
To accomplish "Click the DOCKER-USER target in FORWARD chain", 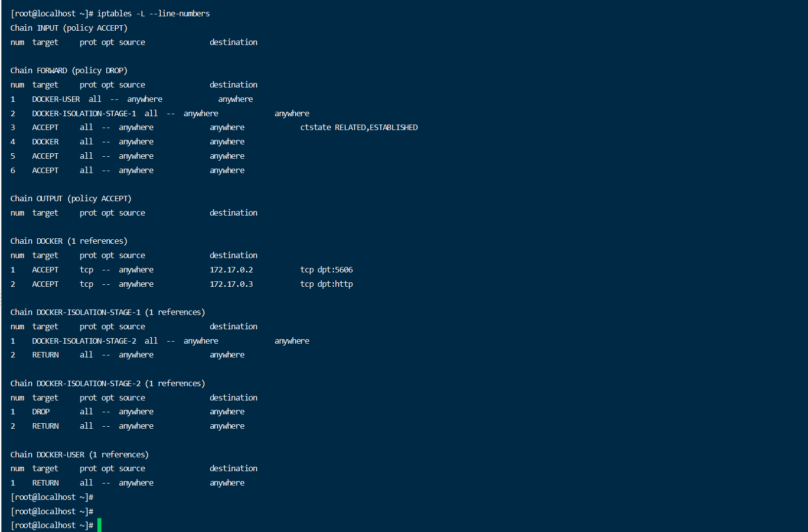I will (56, 99).
